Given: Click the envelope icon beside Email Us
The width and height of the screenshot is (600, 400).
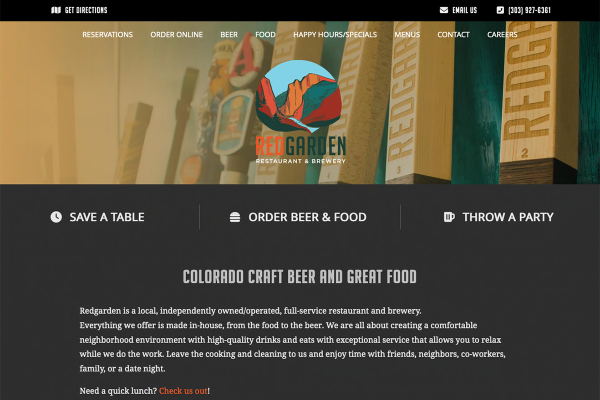Looking at the screenshot, I should tap(444, 10).
